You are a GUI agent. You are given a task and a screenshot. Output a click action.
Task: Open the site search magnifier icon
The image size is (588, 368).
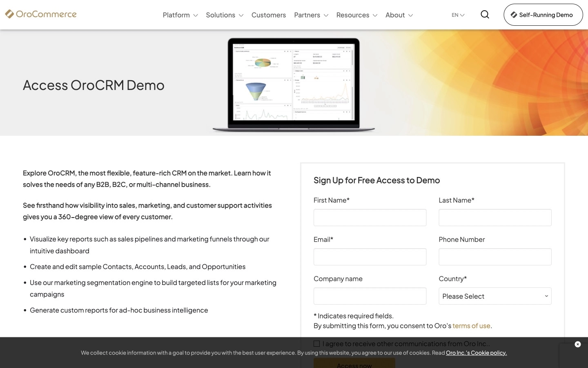485,15
